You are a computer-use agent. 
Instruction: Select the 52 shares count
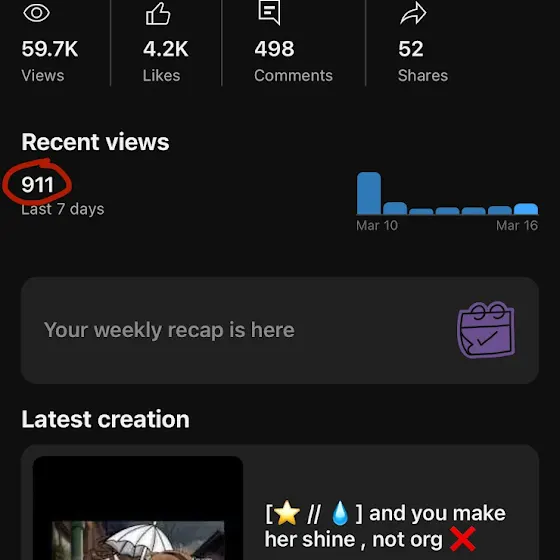411,49
